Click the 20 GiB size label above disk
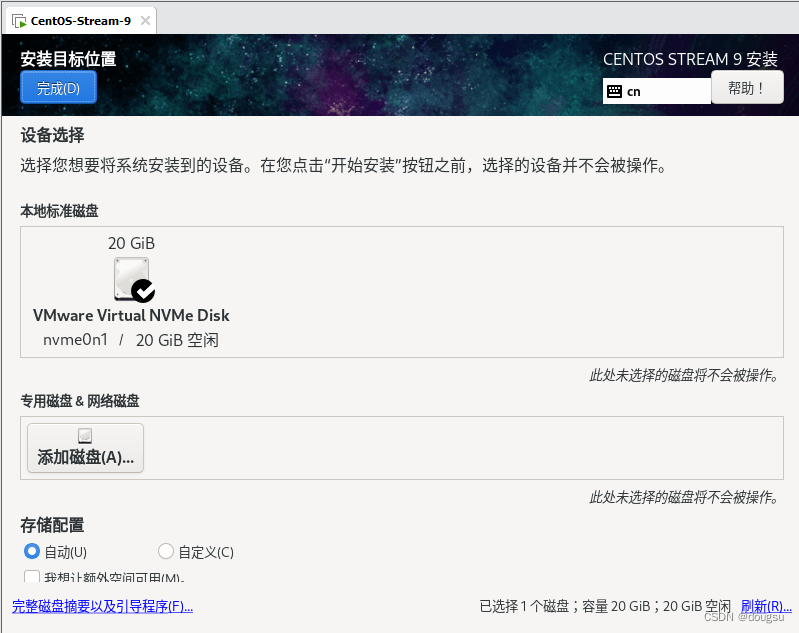 pos(131,243)
